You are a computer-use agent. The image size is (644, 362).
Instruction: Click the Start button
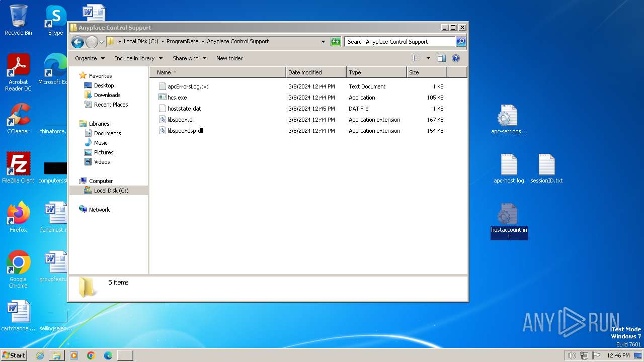click(14, 355)
